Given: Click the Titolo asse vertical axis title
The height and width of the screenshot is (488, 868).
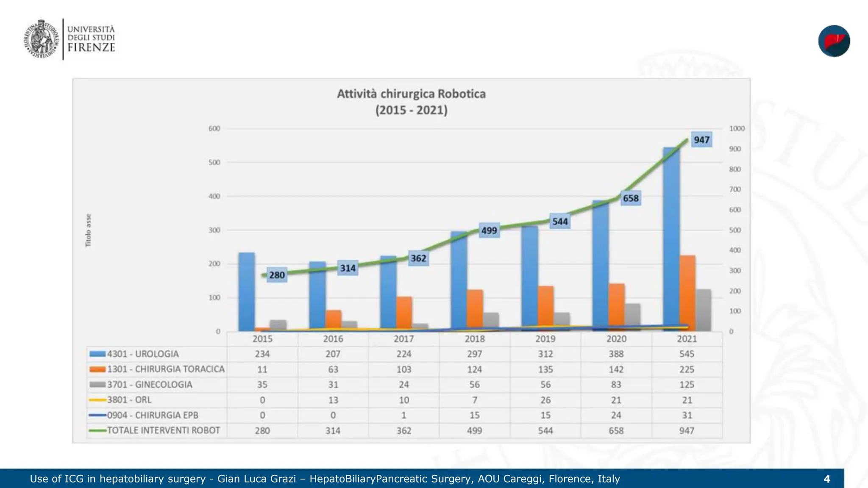Looking at the screenshot, I should click(x=88, y=230).
